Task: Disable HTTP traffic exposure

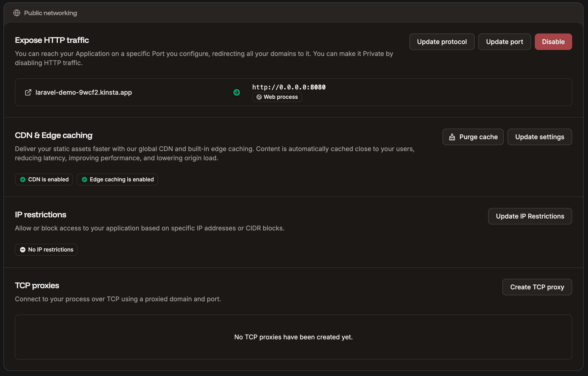Action: pyautogui.click(x=553, y=41)
